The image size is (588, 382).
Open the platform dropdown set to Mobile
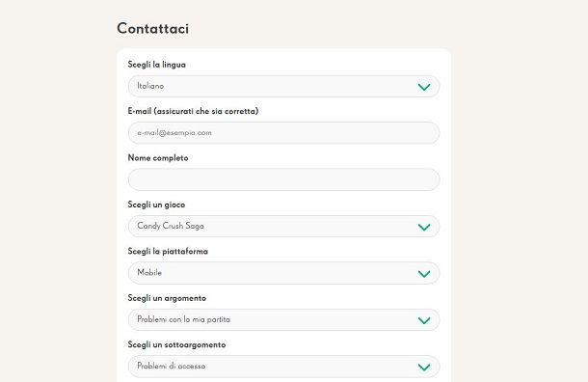click(283, 273)
